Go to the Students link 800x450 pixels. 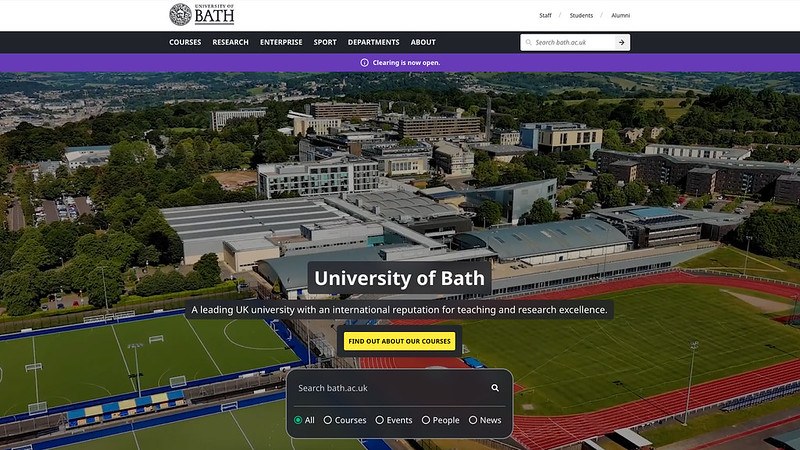click(x=581, y=15)
